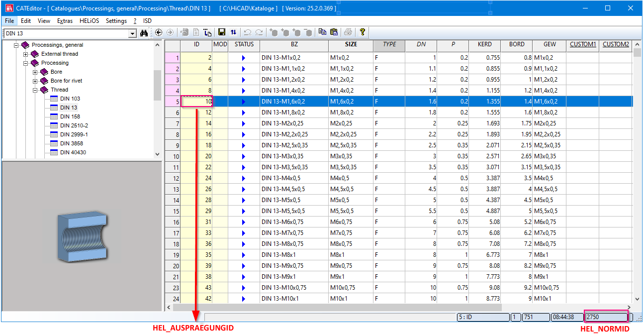The width and height of the screenshot is (644, 336).
Task: Open the HELiOS menu
Action: [89, 21]
